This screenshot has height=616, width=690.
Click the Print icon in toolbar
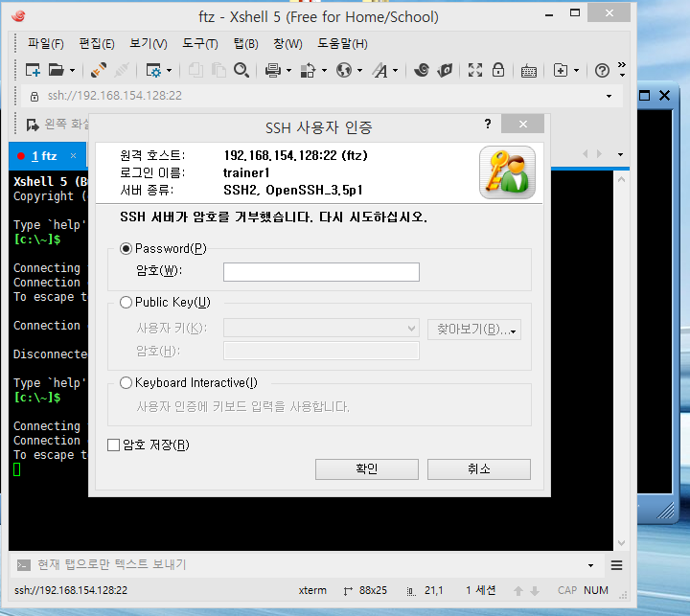[272, 70]
